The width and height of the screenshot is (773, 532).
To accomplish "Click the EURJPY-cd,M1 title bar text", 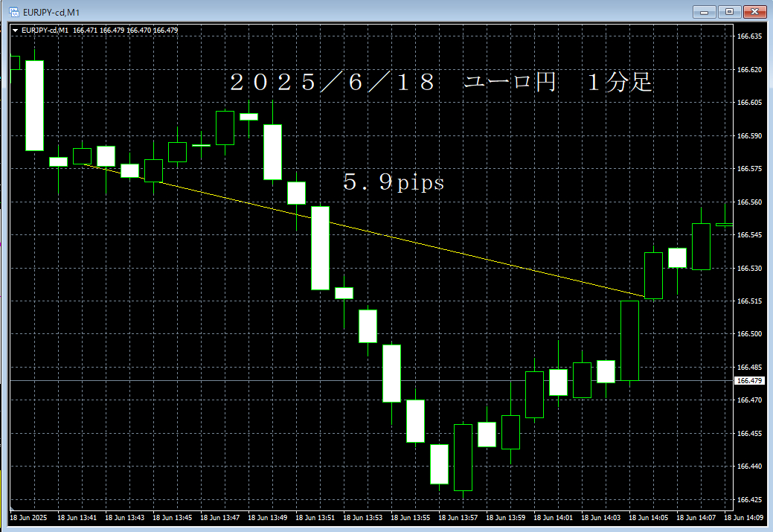I will pyautogui.click(x=51, y=13).
